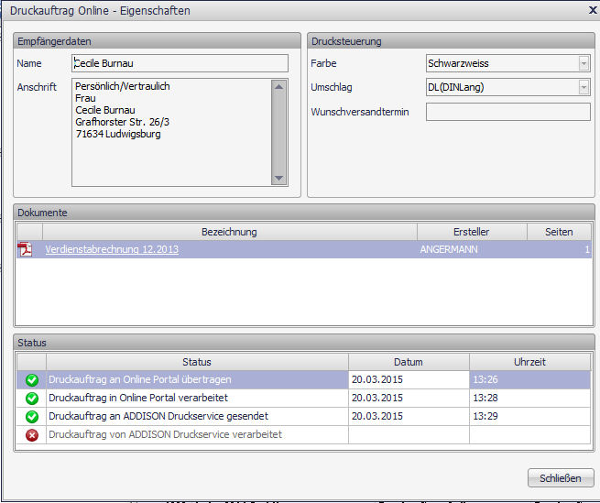This screenshot has width=600, height=503.
Task: Click green check icon for Online Portal verarbeitet
Action: [32, 398]
